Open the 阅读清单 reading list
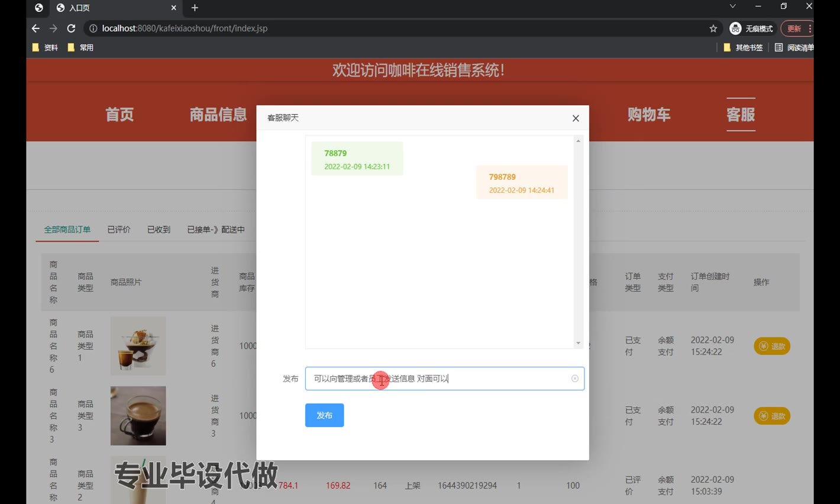Image resolution: width=840 pixels, height=504 pixels. click(x=794, y=47)
